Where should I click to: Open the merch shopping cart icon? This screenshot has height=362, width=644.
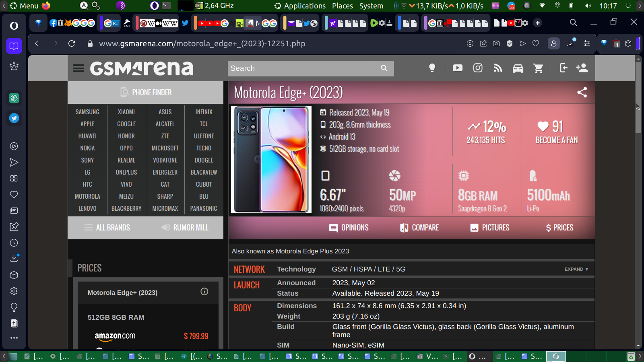coord(538,68)
